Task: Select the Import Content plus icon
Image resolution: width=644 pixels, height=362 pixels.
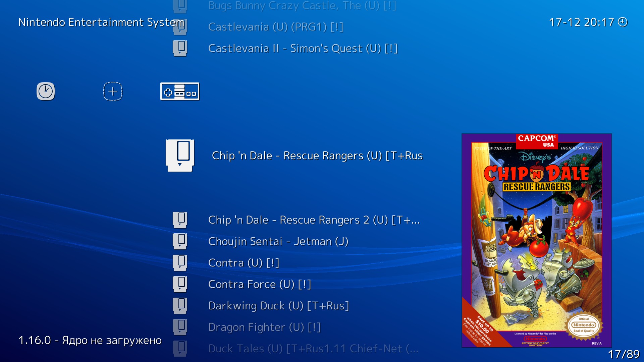Action: (113, 91)
